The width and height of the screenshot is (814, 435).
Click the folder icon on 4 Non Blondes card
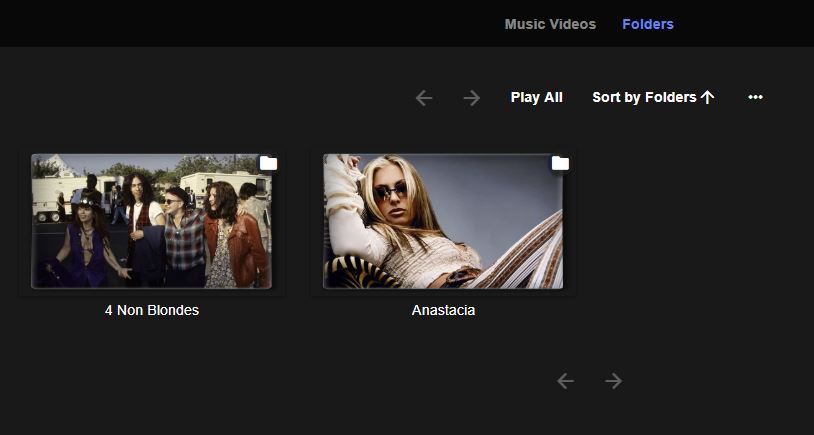(x=268, y=164)
